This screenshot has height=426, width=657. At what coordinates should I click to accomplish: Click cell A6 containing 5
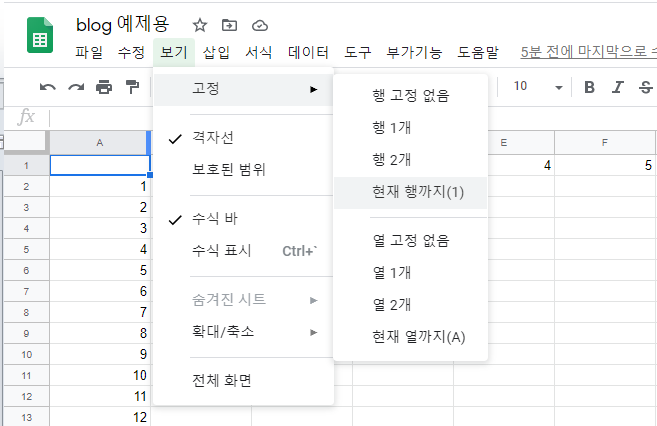(x=100, y=270)
